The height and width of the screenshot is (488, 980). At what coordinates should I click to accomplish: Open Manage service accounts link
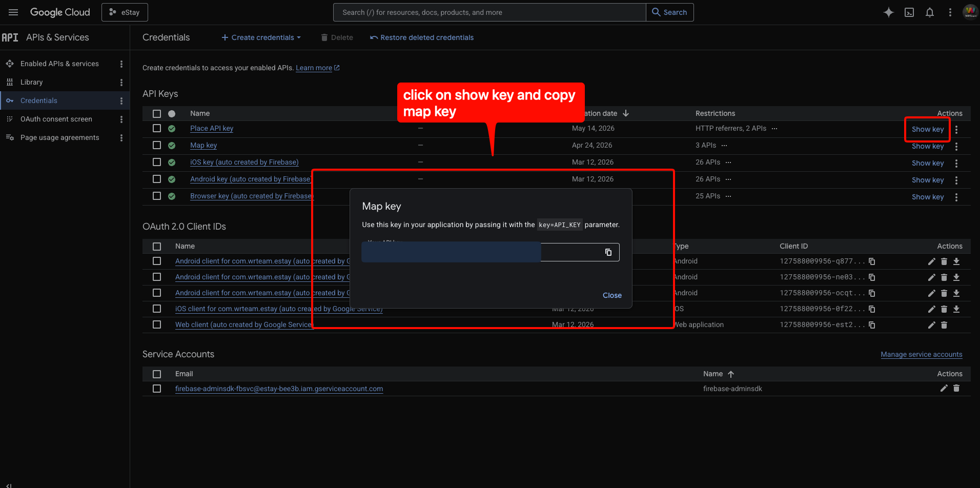pyautogui.click(x=922, y=354)
